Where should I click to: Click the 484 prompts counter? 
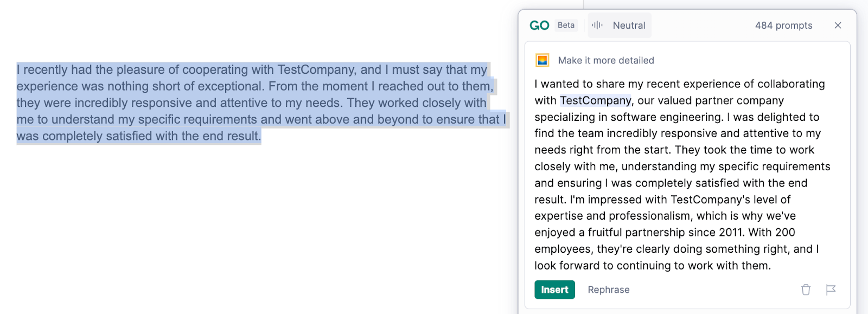783,25
